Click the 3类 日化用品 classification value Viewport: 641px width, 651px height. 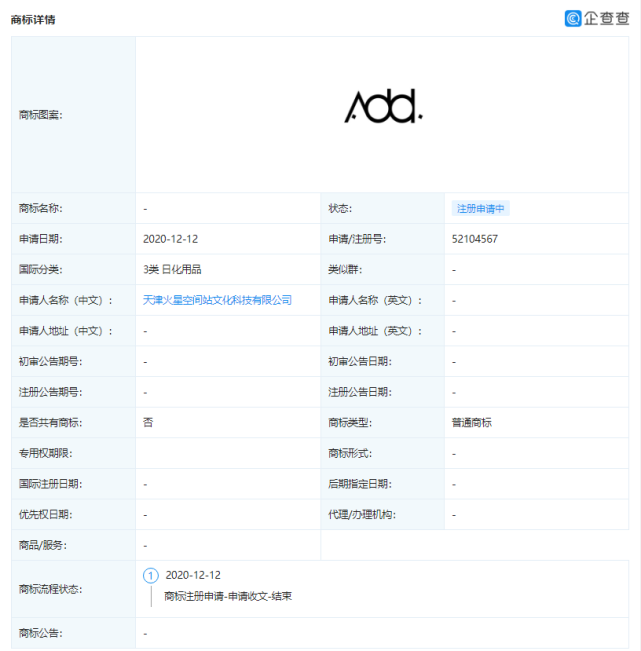(x=172, y=269)
